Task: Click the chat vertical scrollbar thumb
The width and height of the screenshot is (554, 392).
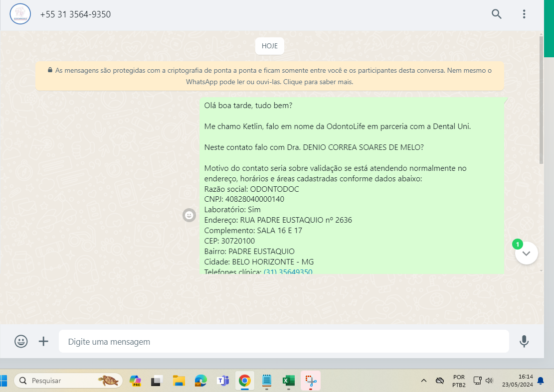Action: click(541, 100)
